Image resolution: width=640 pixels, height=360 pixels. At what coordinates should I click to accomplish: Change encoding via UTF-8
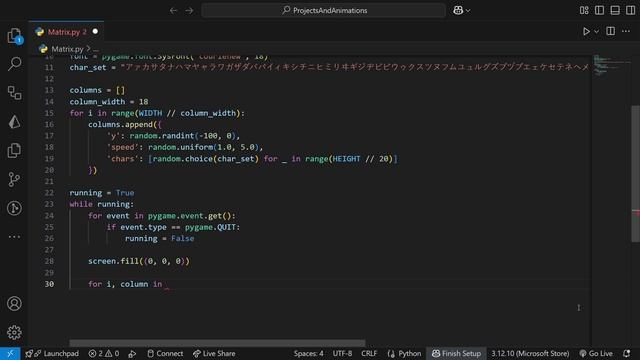[x=342, y=353]
